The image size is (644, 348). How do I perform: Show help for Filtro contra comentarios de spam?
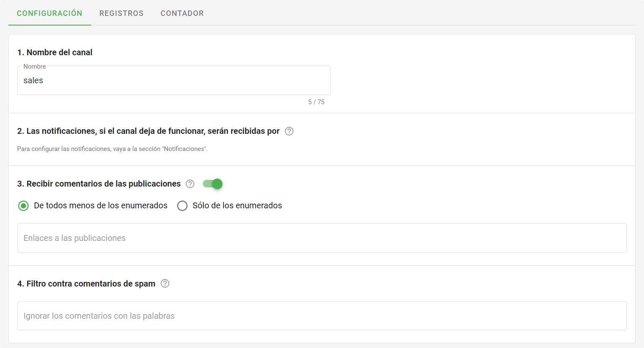coord(165,284)
